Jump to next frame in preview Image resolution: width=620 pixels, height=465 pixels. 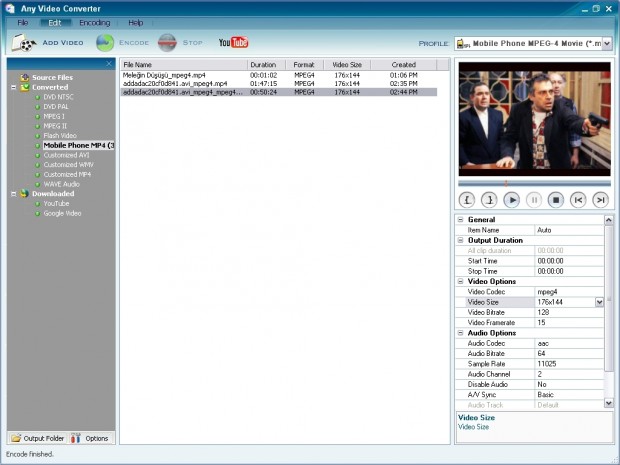(600, 200)
